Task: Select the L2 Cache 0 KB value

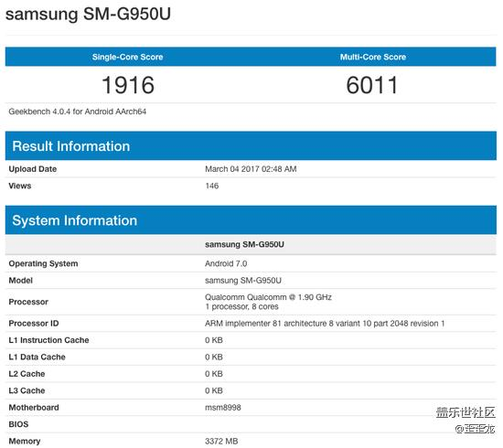Action: click(x=214, y=374)
